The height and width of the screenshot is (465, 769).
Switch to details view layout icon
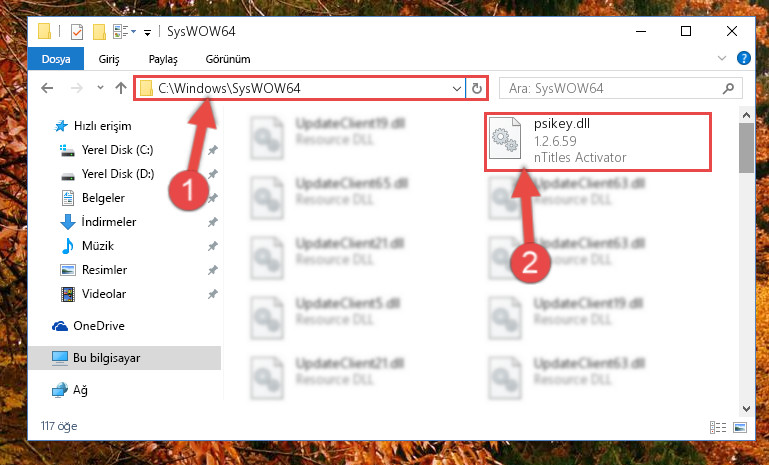(718, 427)
